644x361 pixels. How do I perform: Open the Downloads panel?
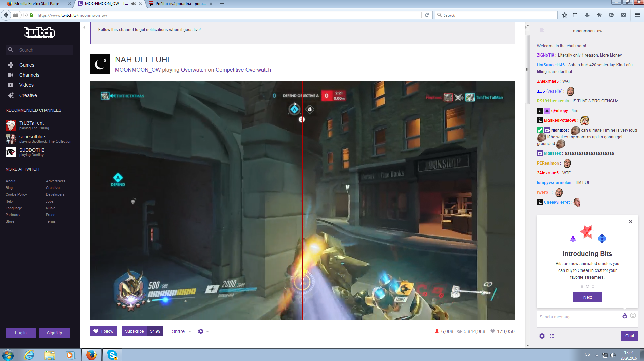(587, 15)
